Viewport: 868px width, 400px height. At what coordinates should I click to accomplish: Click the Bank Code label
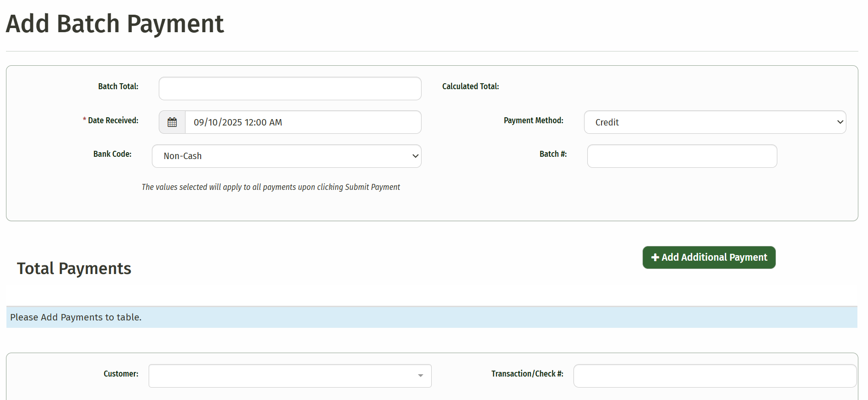coord(112,154)
